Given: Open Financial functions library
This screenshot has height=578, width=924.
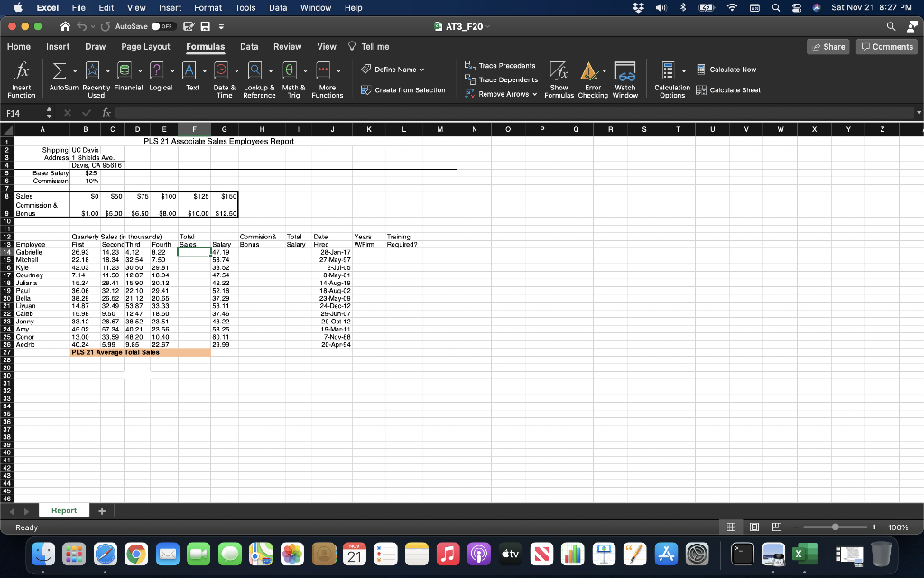Looking at the screenshot, I should 128,77.
